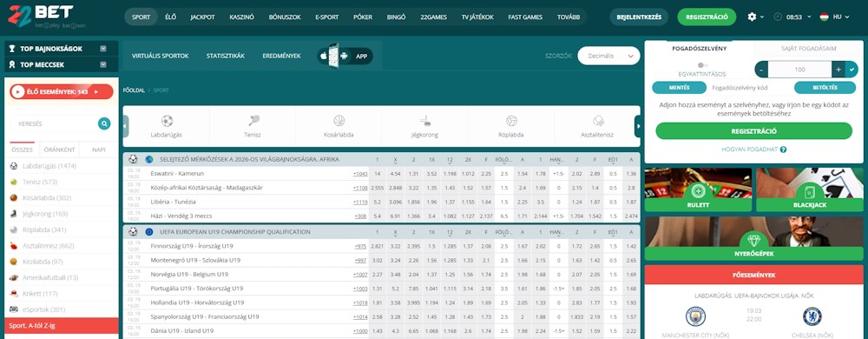The height and width of the screenshot is (339, 868).
Task: Click football icon beside Afrika qualifiers header
Action: coord(133,159)
